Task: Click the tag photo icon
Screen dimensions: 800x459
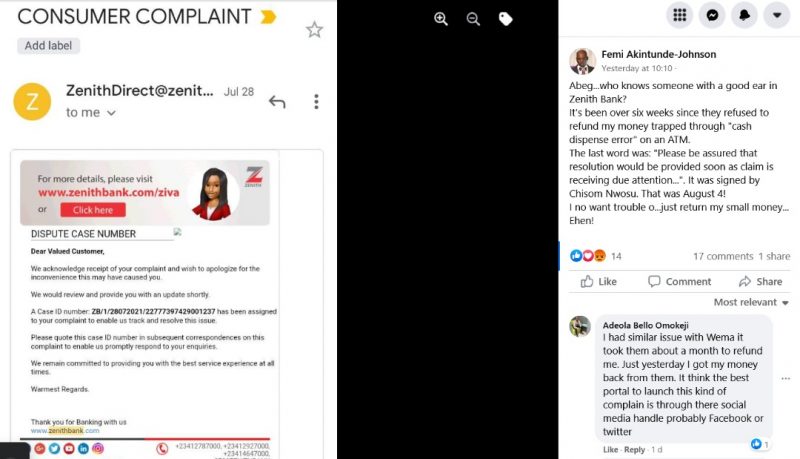Action: click(x=505, y=19)
